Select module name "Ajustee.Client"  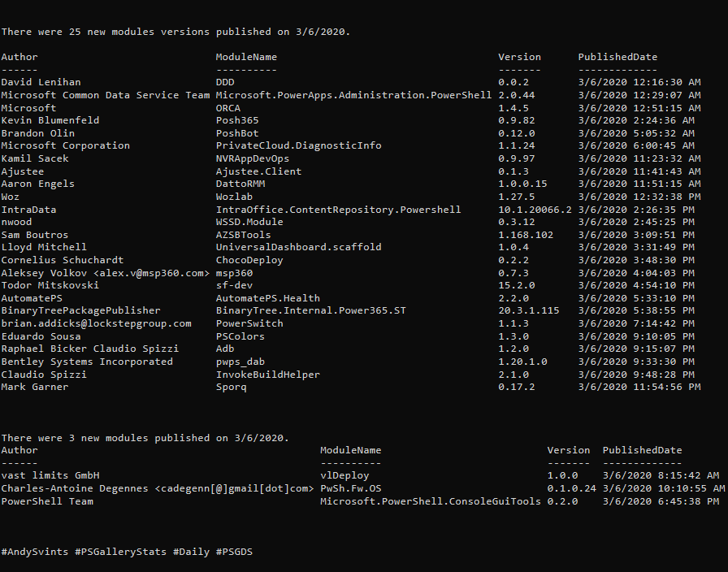(258, 171)
